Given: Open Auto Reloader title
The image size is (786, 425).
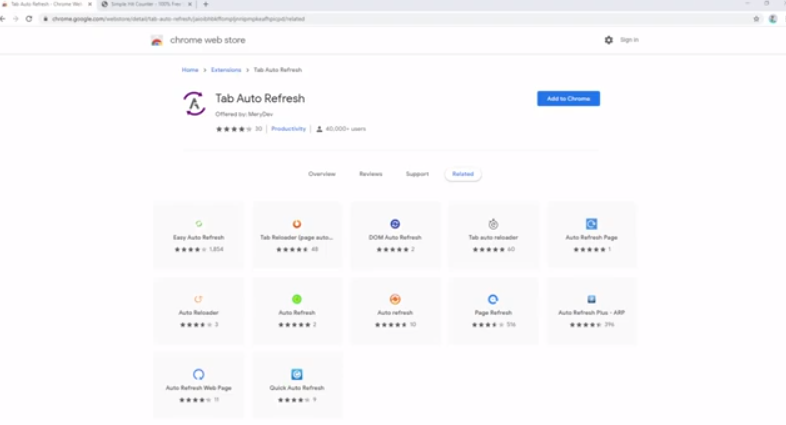Looking at the screenshot, I should click(x=199, y=313).
